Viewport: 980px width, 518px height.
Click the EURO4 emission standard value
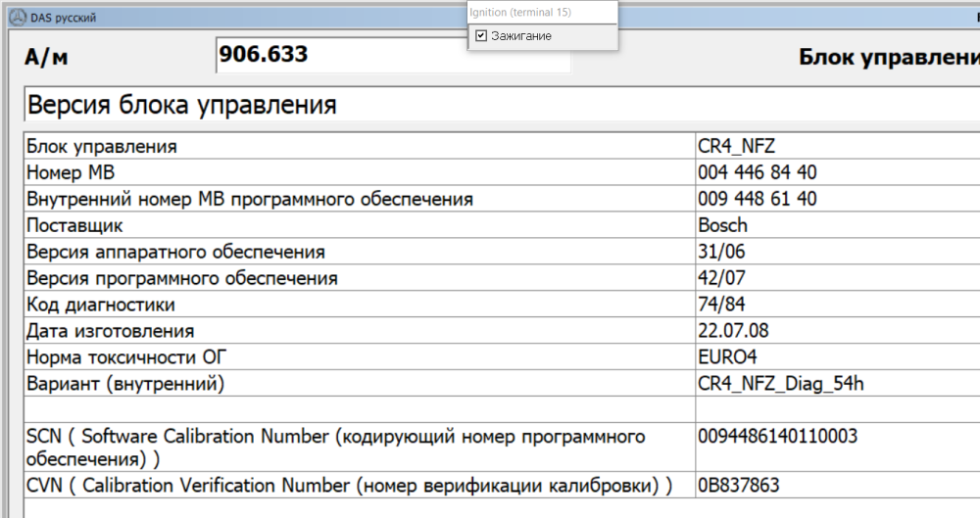point(727,357)
